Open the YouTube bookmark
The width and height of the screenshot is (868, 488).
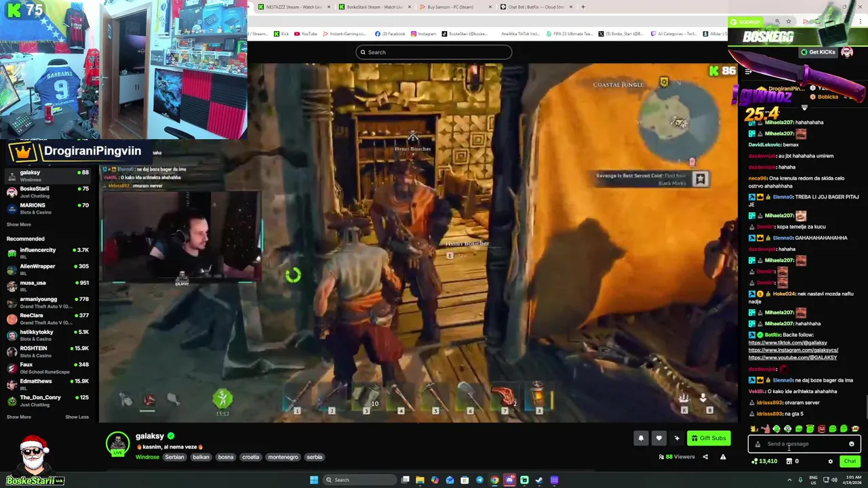pyautogui.click(x=306, y=34)
